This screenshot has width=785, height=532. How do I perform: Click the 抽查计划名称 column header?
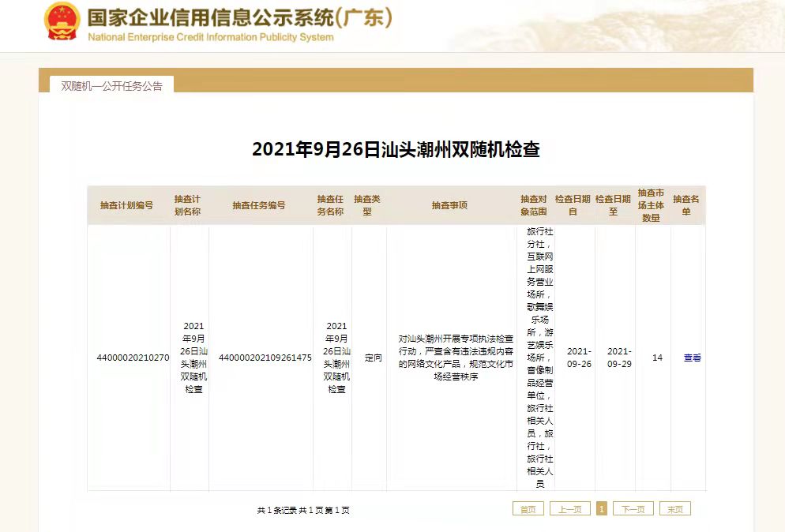click(187, 205)
